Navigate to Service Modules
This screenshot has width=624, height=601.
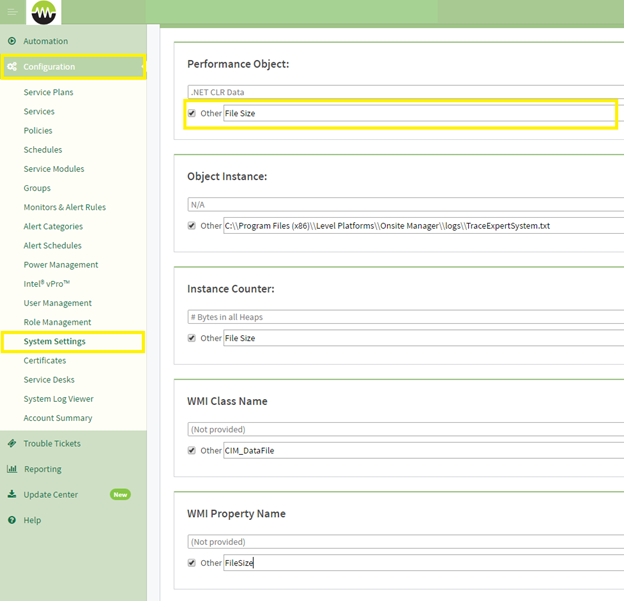(54, 168)
